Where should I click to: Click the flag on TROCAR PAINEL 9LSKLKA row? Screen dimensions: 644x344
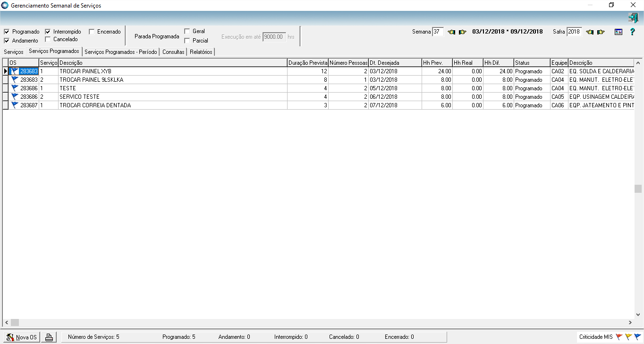click(15, 80)
